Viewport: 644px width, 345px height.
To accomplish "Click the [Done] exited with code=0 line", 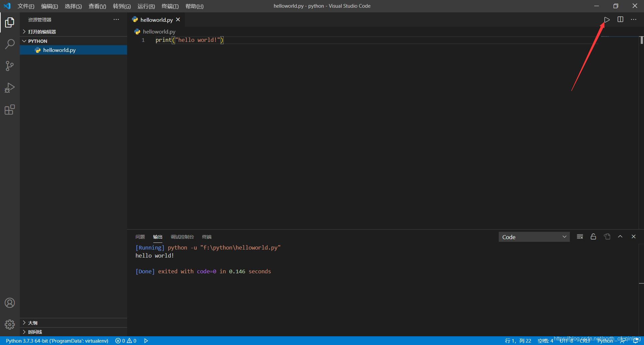I will tap(203, 271).
